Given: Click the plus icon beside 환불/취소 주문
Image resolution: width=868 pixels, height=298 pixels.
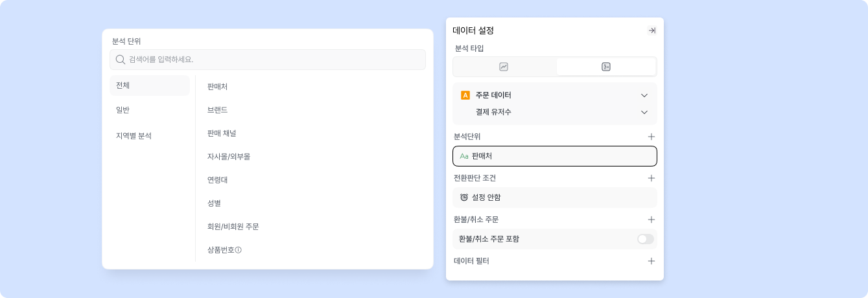Looking at the screenshot, I should coord(651,220).
